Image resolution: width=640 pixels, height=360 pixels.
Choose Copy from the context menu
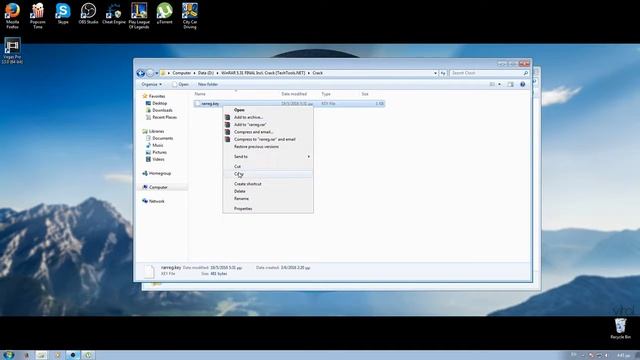pyautogui.click(x=268, y=174)
